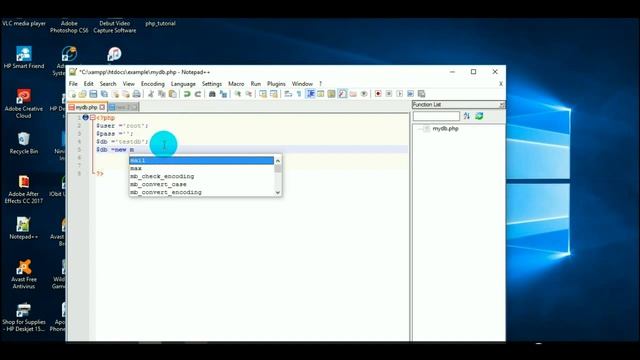Select max in autocomplete list
This screenshot has width=640, height=360.
click(202, 168)
